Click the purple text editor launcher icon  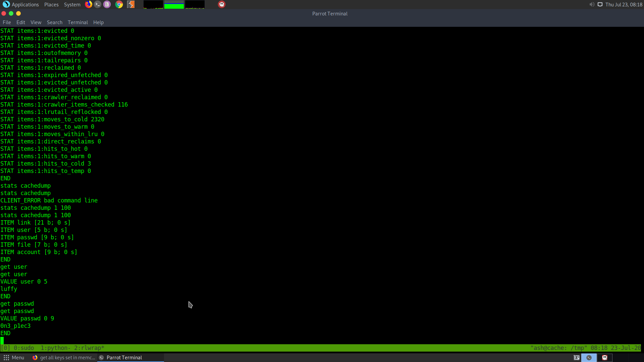(107, 4)
